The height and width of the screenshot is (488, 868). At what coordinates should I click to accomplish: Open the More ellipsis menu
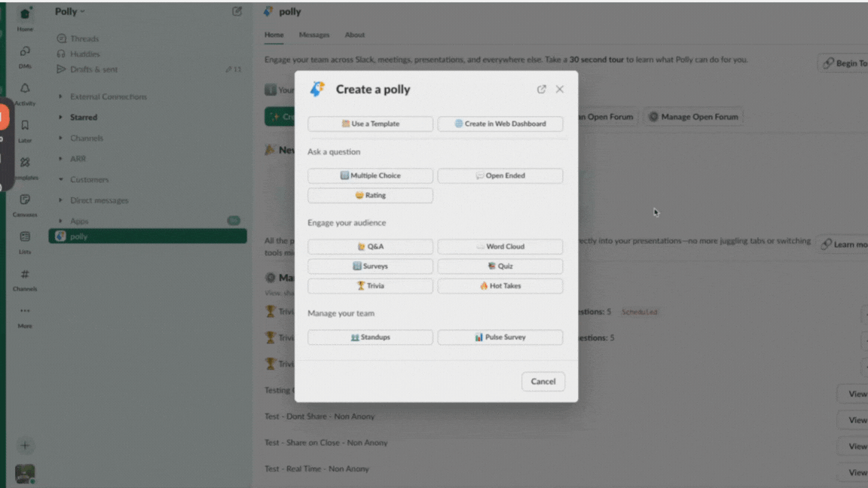[x=25, y=316]
